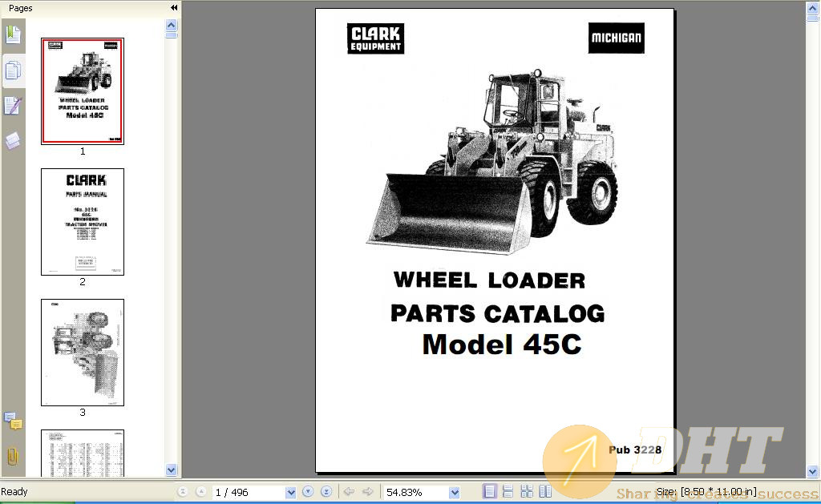Viewport: 821px width, 504px height.
Task: Select page 1 thumbnail
Action: (x=83, y=91)
